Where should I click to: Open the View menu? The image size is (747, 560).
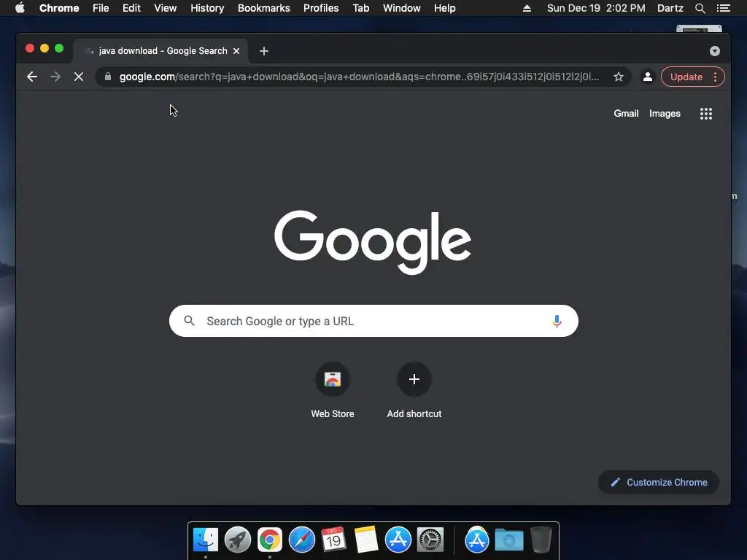[x=166, y=8]
